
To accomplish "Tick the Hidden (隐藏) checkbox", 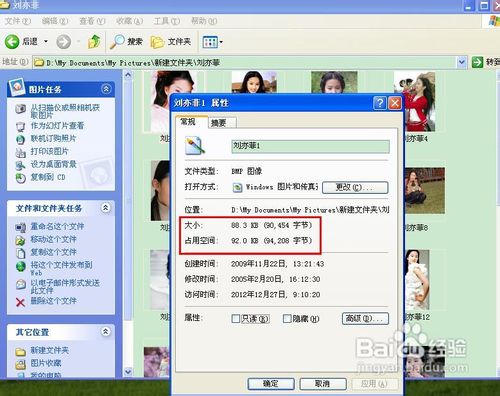I will (x=287, y=319).
